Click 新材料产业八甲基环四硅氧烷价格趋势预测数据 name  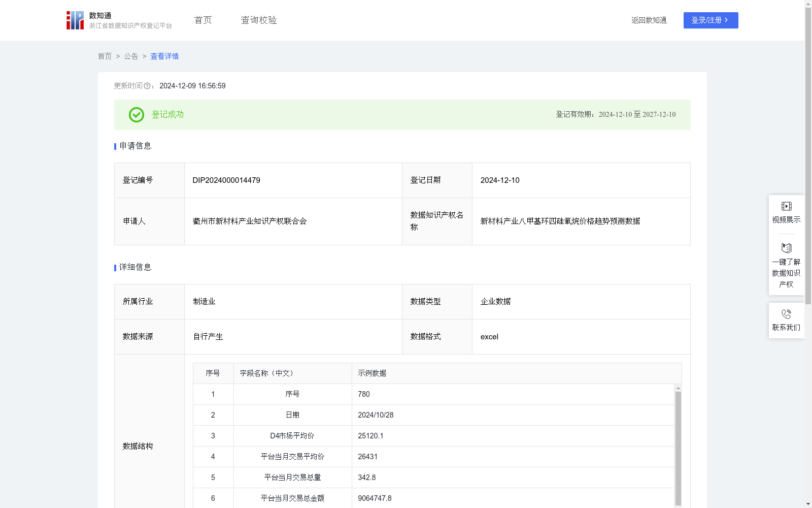click(x=560, y=221)
